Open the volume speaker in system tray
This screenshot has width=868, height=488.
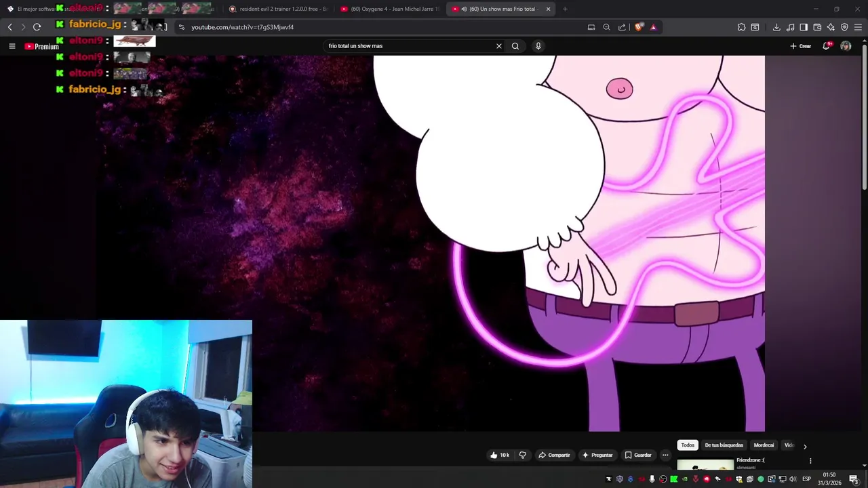coord(793,479)
